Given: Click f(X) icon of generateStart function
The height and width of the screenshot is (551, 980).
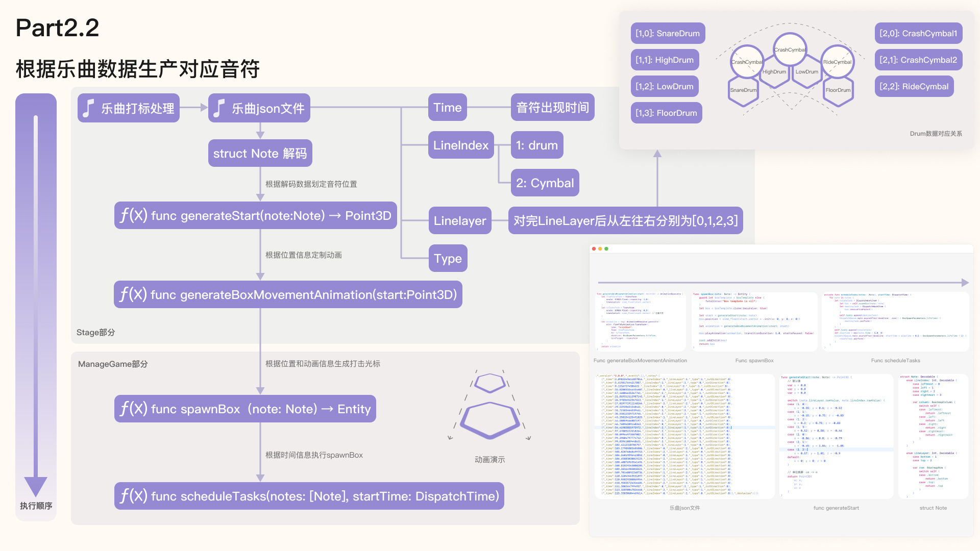Looking at the screenshot, I should 133,215.
